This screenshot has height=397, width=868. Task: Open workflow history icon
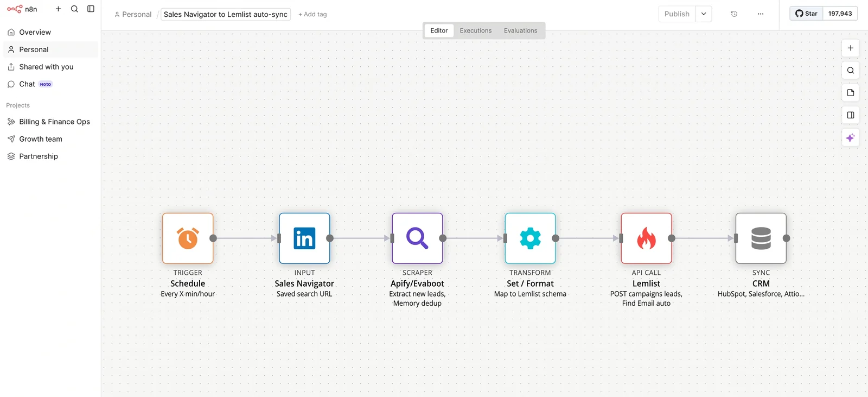point(734,14)
